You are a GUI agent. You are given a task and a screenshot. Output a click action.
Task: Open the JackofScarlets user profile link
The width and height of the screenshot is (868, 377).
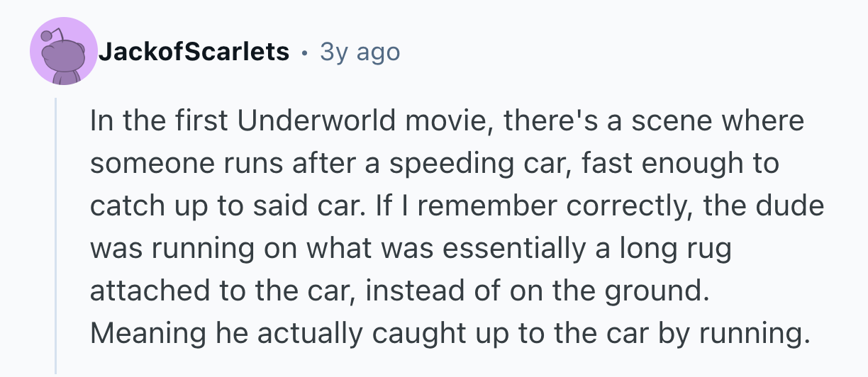(194, 52)
